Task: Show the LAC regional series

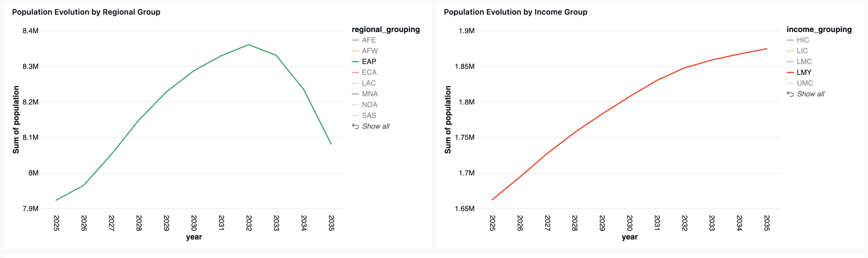Action: (368, 83)
